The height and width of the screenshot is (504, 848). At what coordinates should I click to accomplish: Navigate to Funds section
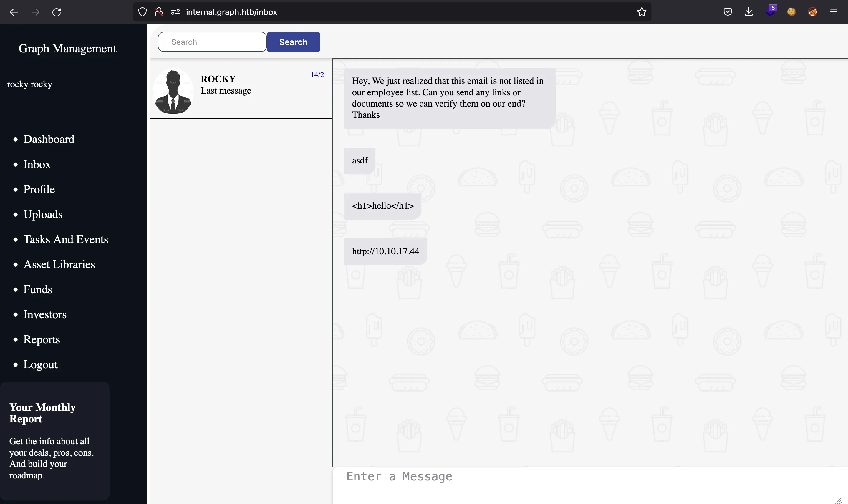(37, 290)
